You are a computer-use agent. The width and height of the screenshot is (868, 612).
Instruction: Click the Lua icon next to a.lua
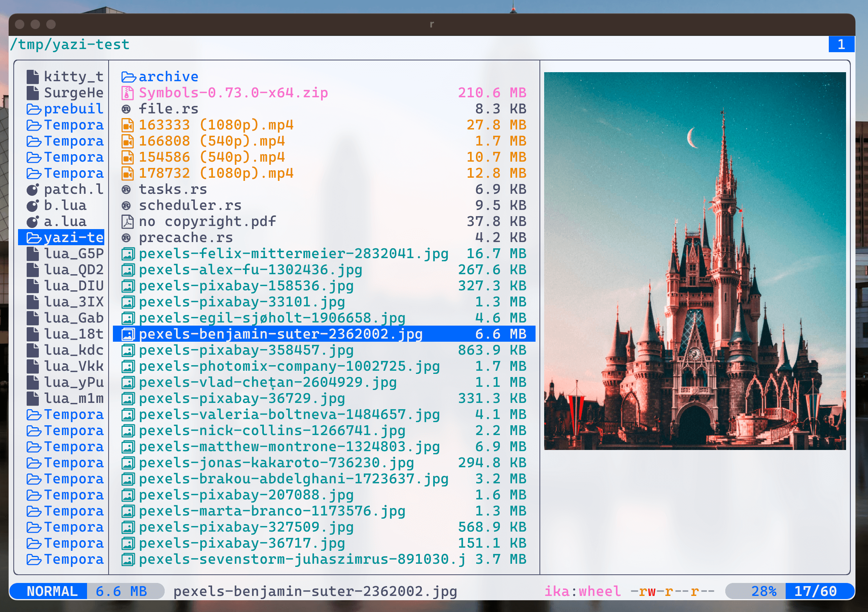[33, 222]
